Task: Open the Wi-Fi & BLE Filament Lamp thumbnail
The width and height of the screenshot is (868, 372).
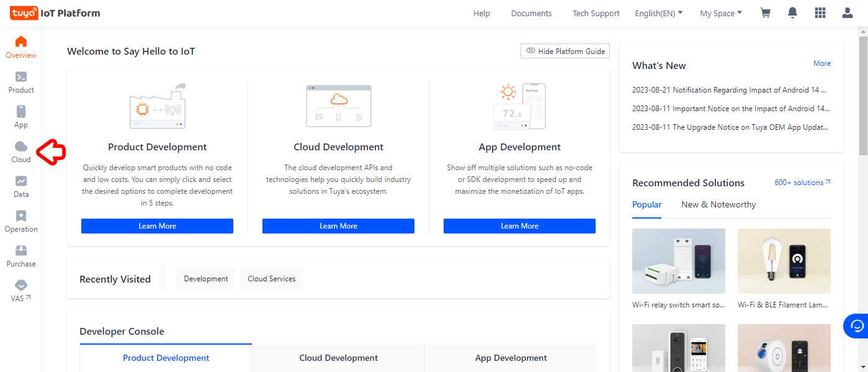Action: point(784,261)
